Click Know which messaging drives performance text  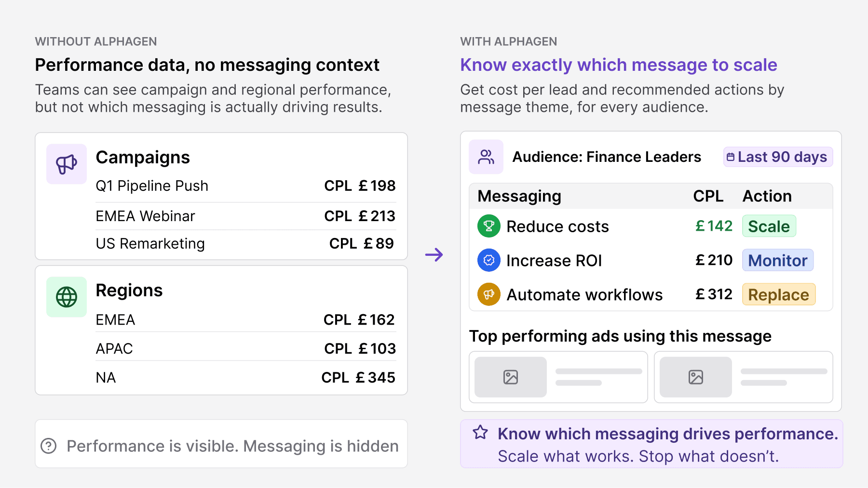coord(668,434)
